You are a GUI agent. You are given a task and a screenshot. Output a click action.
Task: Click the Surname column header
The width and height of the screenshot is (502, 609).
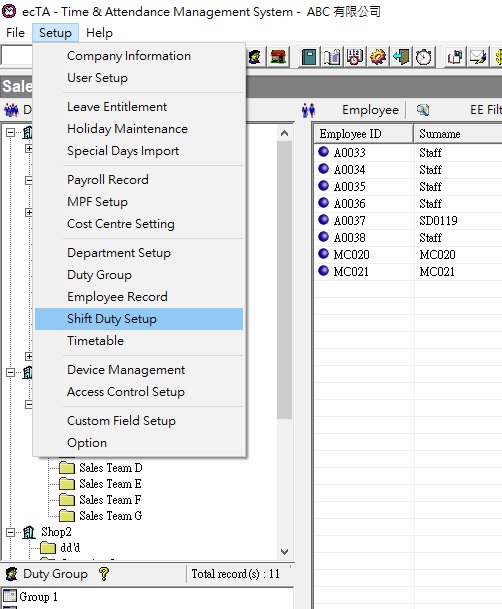coord(458,134)
